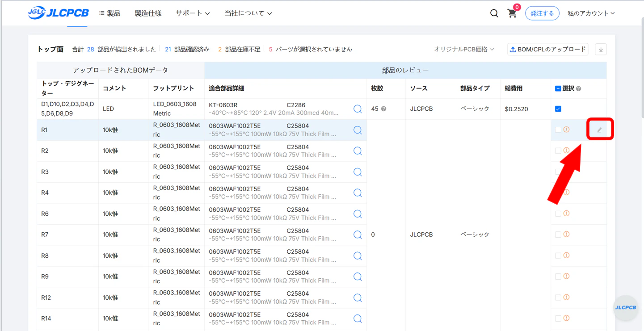Open the オリジナルPCB価格 dropdown
Image resolution: width=644 pixels, height=331 pixels.
[464, 49]
